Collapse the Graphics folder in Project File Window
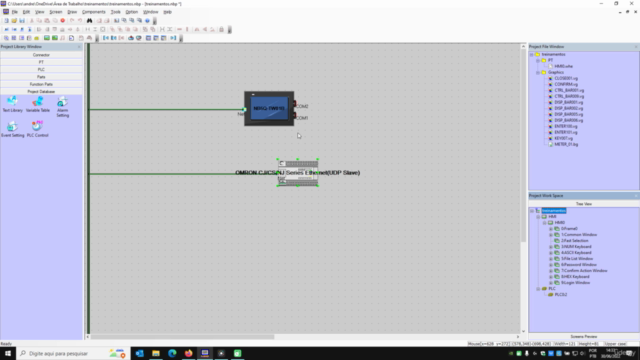Viewport: 640px width, 360px height. coord(538,72)
